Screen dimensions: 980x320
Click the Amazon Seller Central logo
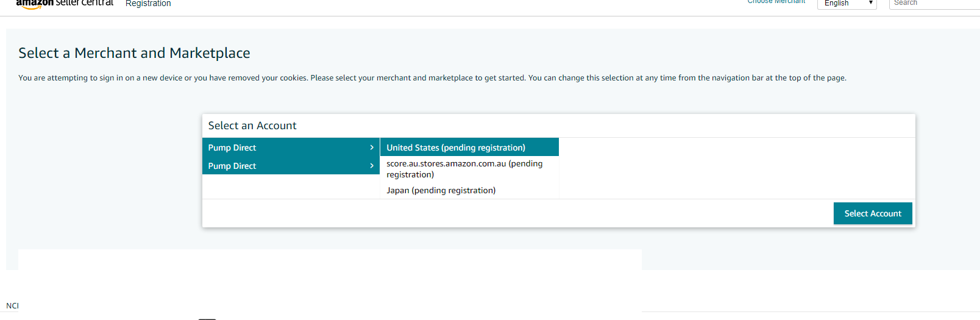coord(64,4)
